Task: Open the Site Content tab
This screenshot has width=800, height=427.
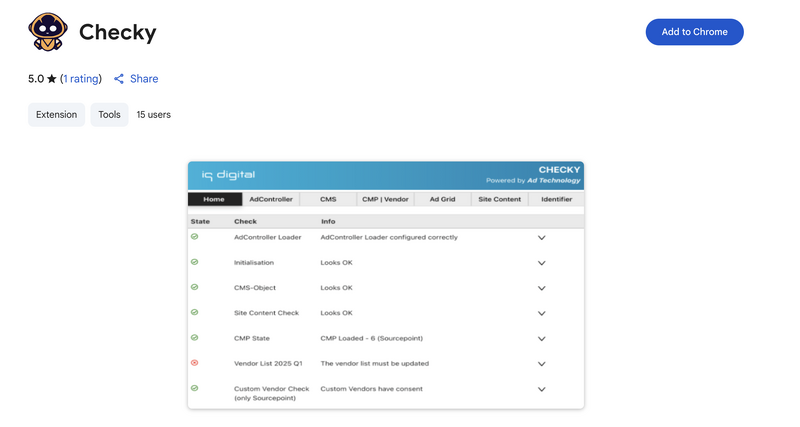Action: click(499, 199)
